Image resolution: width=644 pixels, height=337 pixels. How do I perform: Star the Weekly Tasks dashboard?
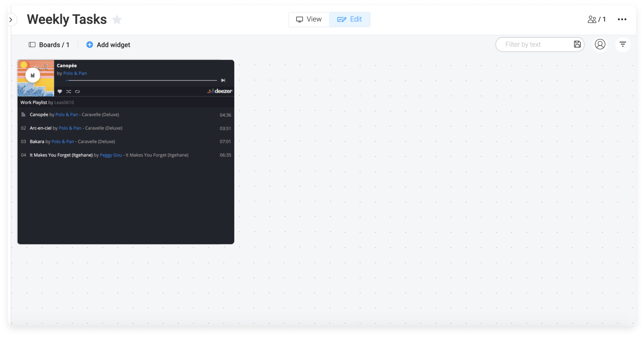tap(117, 20)
